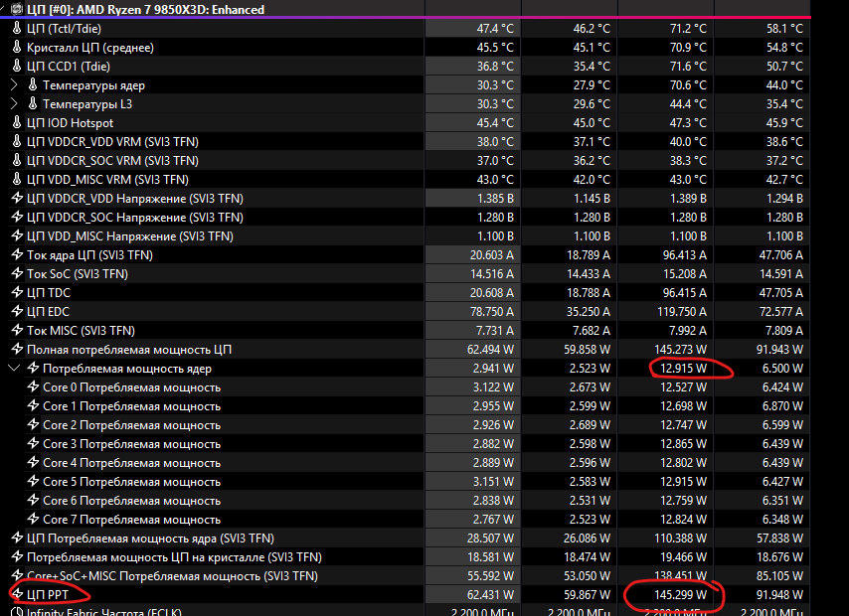Click lightning icon of ЦП VDDCR_SOC Напряжение
Image resolution: width=849 pixels, height=616 pixels.
17,217
